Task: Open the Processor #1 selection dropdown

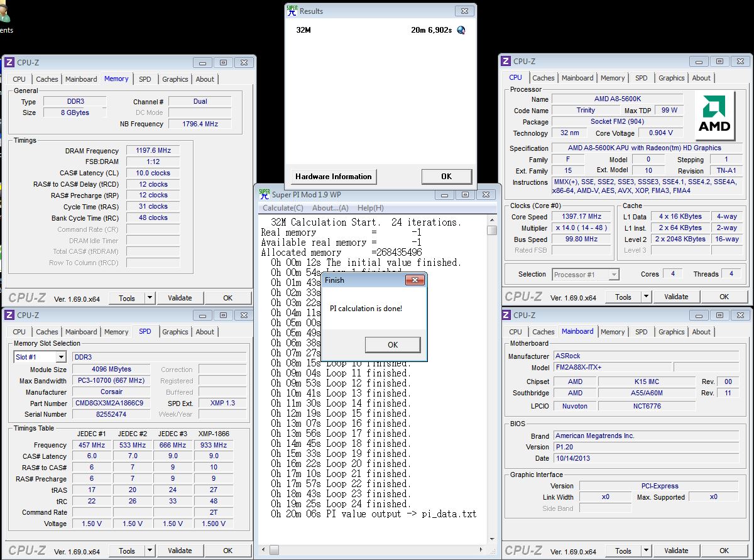Action: pyautogui.click(x=614, y=275)
